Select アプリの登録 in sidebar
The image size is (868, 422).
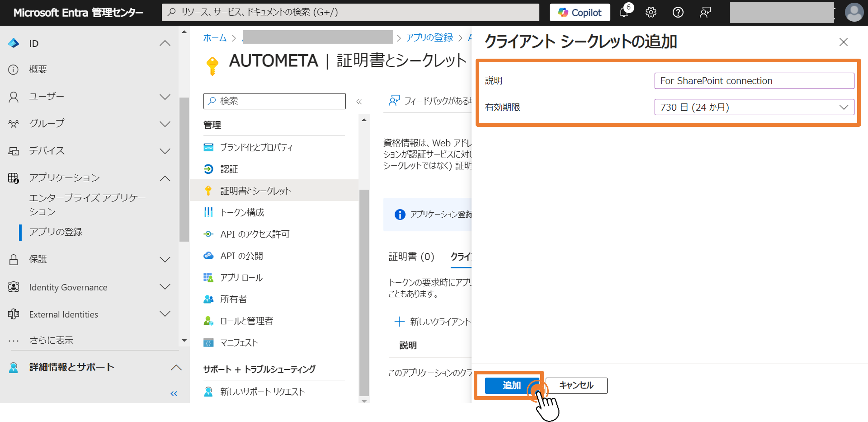56,232
